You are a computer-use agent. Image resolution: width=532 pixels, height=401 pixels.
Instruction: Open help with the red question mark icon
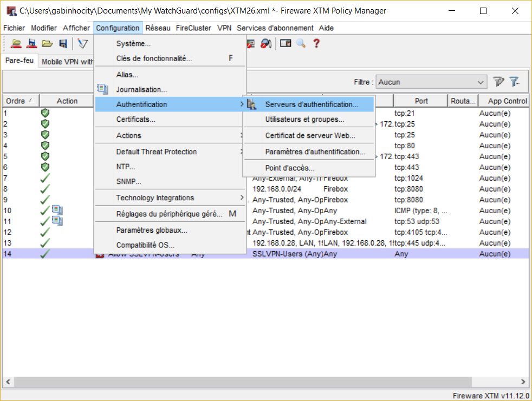click(x=316, y=43)
